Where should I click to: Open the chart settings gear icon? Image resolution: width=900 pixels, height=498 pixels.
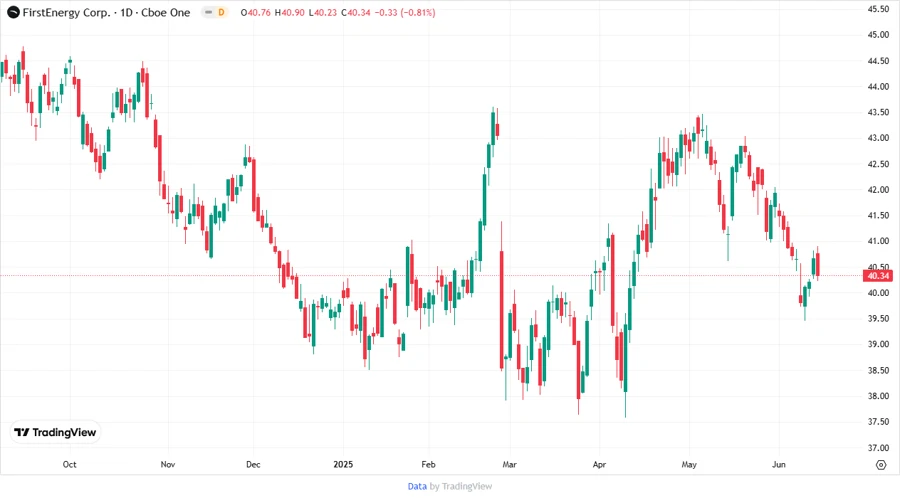881,465
